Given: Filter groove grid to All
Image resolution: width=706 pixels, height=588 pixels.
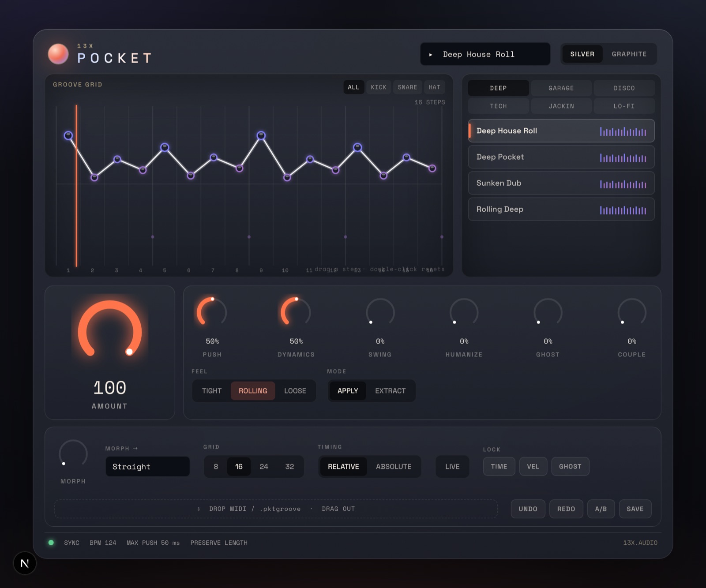Looking at the screenshot, I should [353, 87].
